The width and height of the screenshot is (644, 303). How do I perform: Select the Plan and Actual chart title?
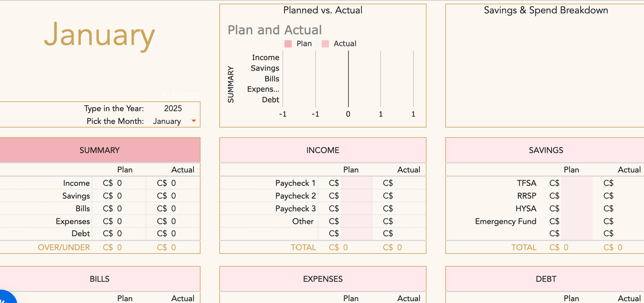tap(275, 30)
